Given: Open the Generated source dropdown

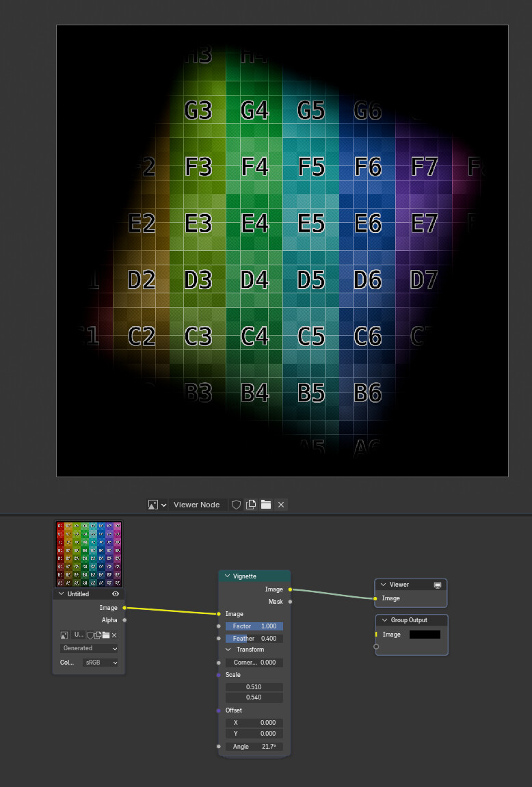Looking at the screenshot, I should (x=90, y=648).
